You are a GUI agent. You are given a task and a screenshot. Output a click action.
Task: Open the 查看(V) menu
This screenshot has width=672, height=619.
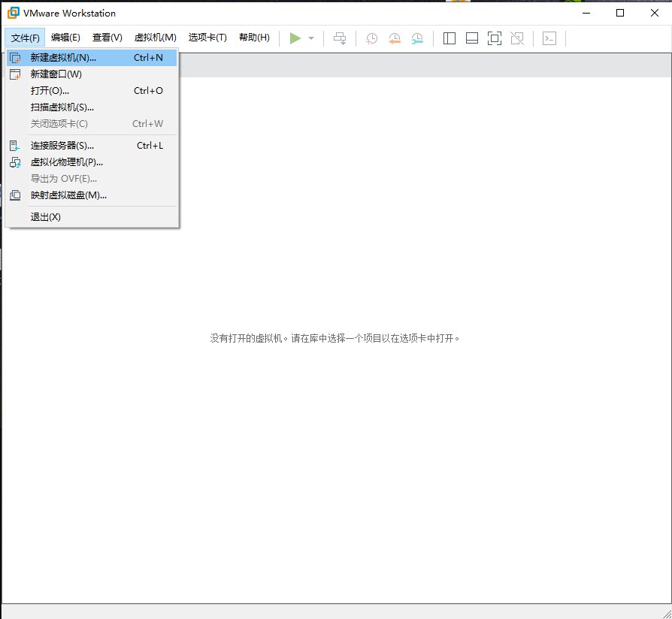107,38
